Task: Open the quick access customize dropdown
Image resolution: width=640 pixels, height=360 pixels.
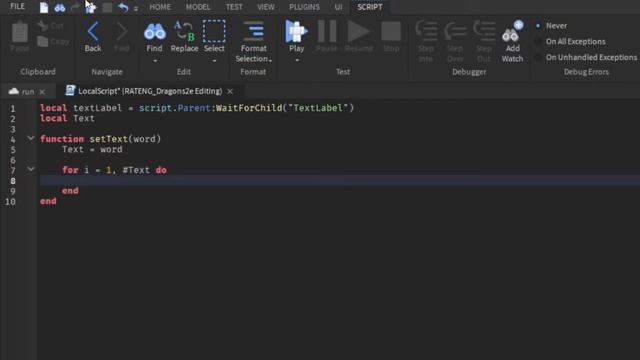Action: [136, 8]
